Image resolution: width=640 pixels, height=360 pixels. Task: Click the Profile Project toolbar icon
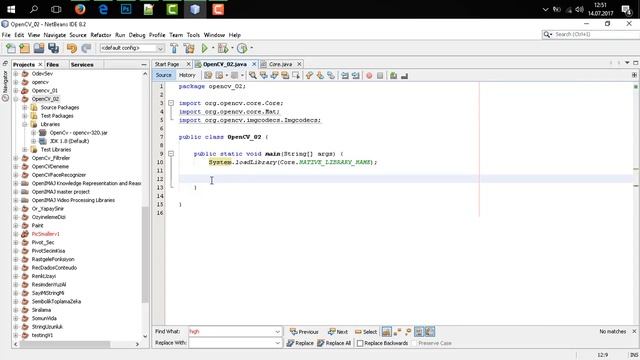pyautogui.click(x=242, y=48)
